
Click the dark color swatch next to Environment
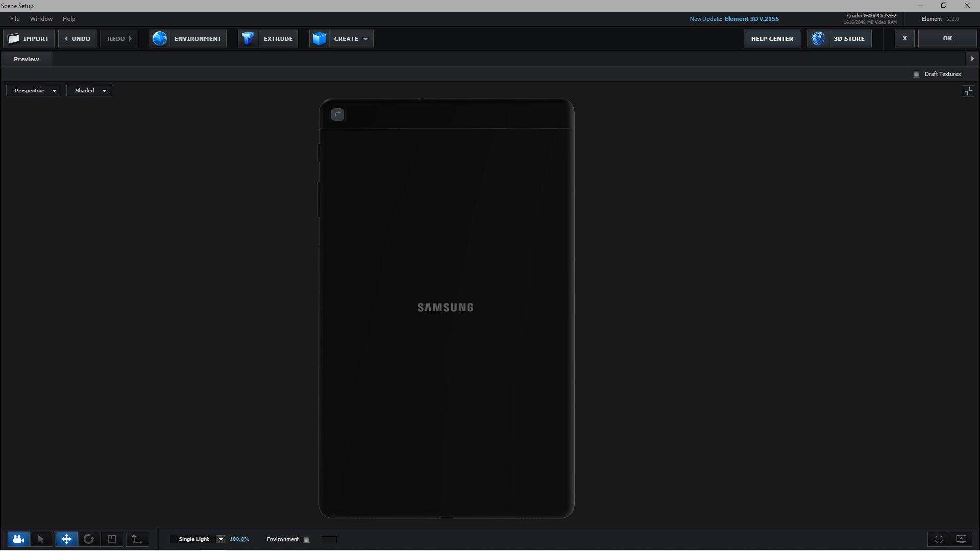tap(329, 540)
